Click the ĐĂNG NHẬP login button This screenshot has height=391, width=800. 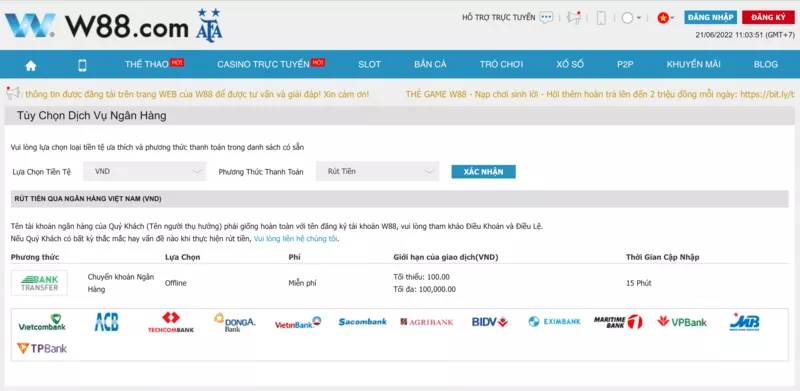click(x=711, y=17)
